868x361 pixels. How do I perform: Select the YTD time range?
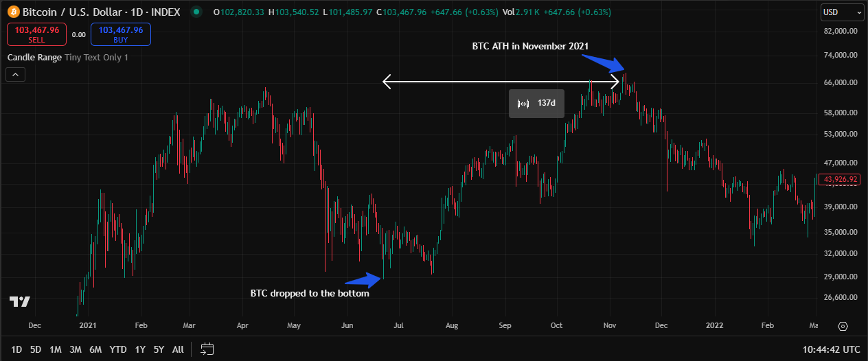[x=118, y=349]
